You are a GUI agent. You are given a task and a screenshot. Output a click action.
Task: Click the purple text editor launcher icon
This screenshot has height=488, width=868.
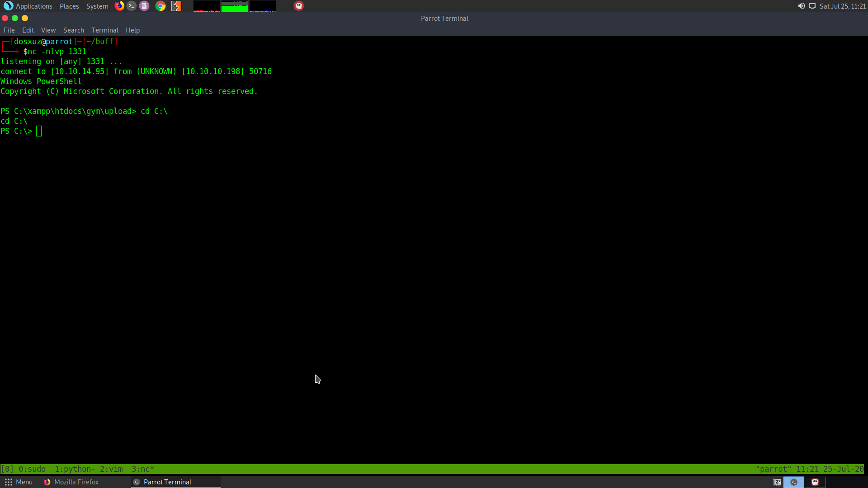[x=144, y=6]
